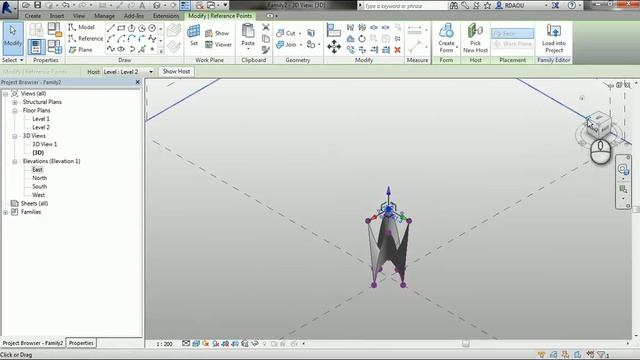Open the Join geometry dropdown arrow

click(301, 44)
